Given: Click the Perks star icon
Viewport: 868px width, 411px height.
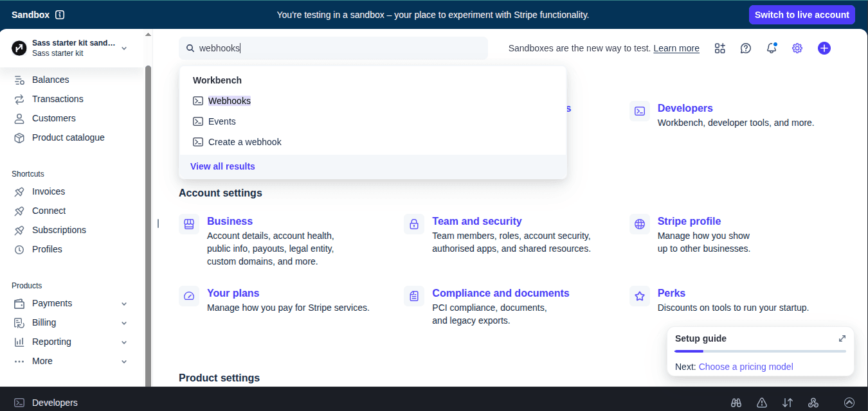Looking at the screenshot, I should (x=640, y=296).
